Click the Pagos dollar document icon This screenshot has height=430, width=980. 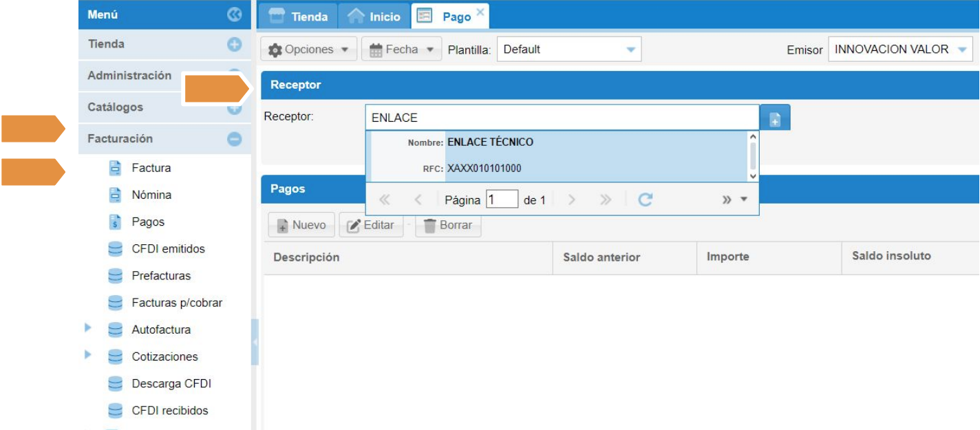[115, 222]
